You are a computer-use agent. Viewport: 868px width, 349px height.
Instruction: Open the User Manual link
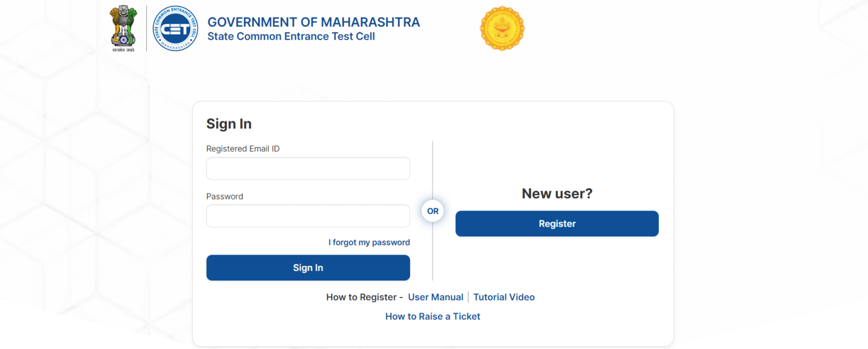tap(436, 296)
